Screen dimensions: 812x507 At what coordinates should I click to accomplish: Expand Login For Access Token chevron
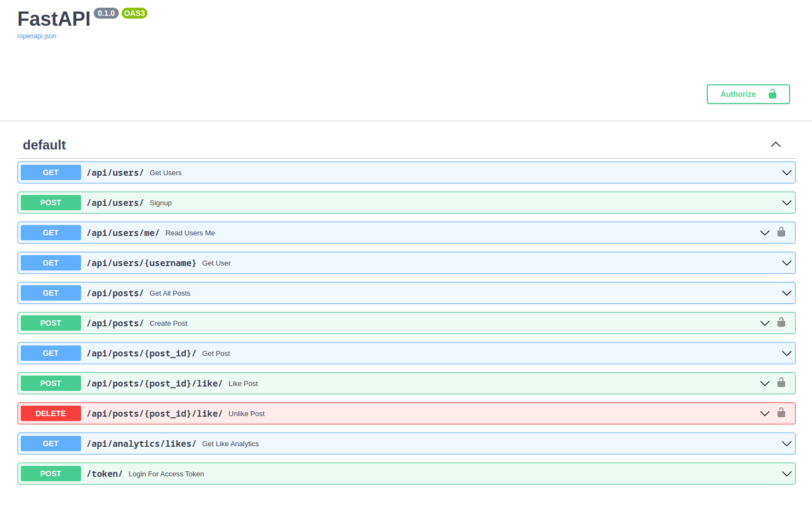[787, 474]
